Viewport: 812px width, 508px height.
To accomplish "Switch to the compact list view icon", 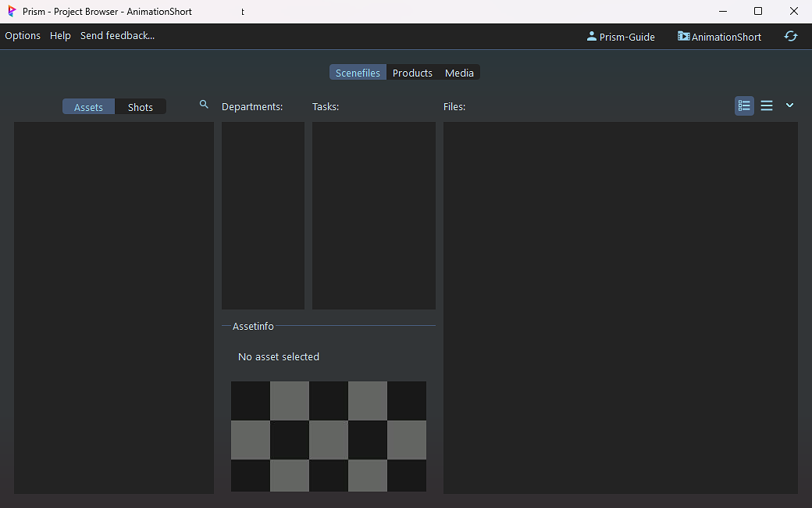I will pos(767,106).
